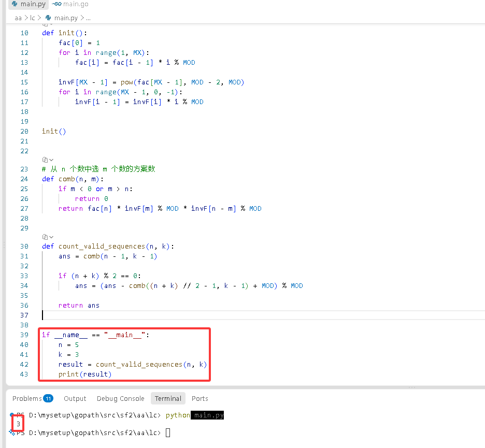This screenshot has height=448, width=485.
Task: Click the blue command marker beside the python command
Action: (12, 415)
